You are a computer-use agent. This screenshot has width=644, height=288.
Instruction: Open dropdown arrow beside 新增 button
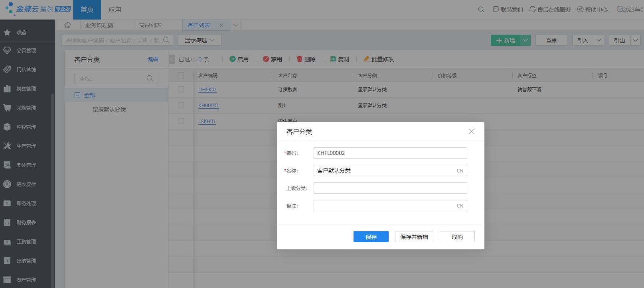(x=525, y=40)
